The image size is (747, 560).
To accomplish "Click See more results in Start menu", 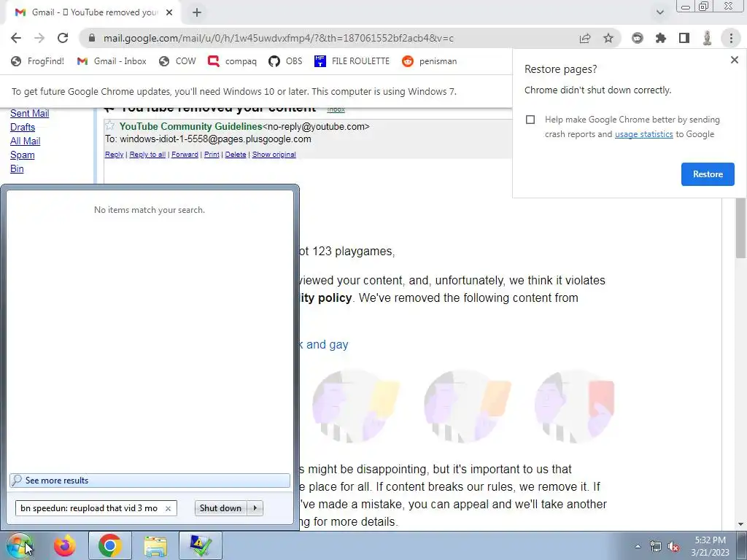I will point(150,481).
